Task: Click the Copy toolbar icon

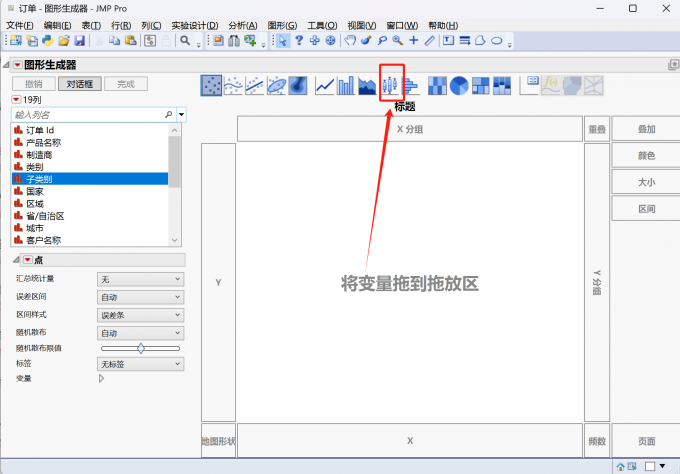Action: click(114, 41)
